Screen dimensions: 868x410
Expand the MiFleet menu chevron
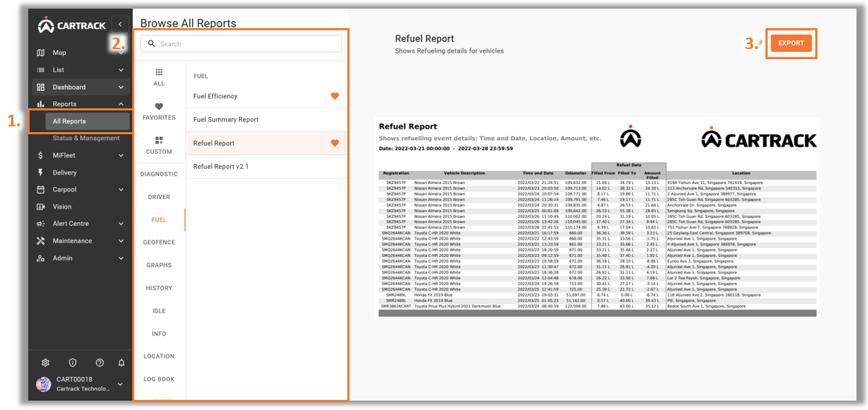(121, 155)
